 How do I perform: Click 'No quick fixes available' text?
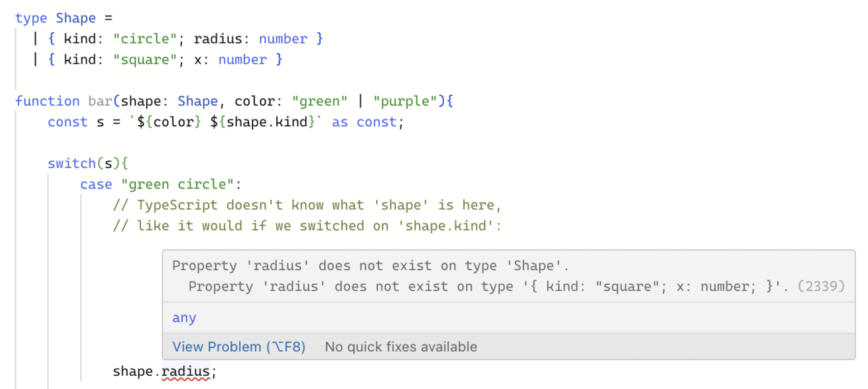(x=400, y=346)
